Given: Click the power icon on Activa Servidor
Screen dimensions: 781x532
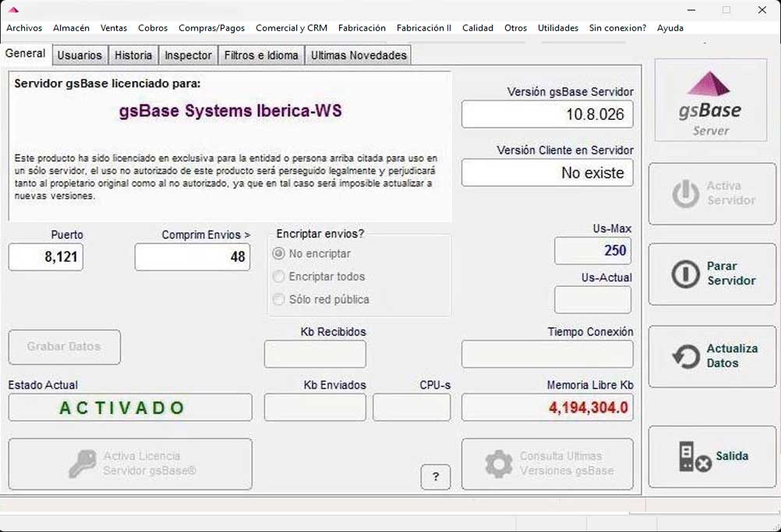Looking at the screenshot, I should point(685,194).
